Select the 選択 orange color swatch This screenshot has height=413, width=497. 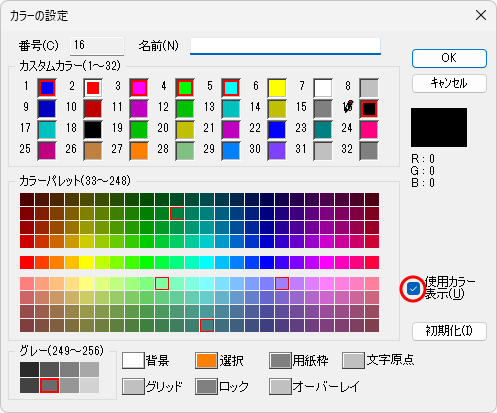click(x=206, y=361)
